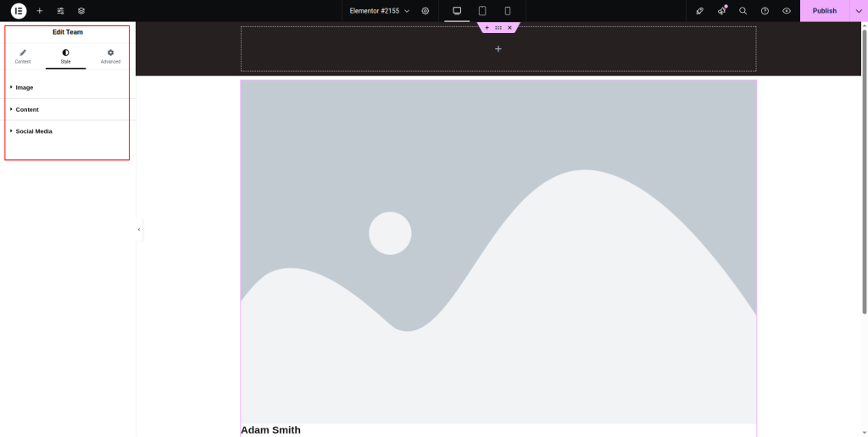Switch to tablet responsive view

point(482,10)
